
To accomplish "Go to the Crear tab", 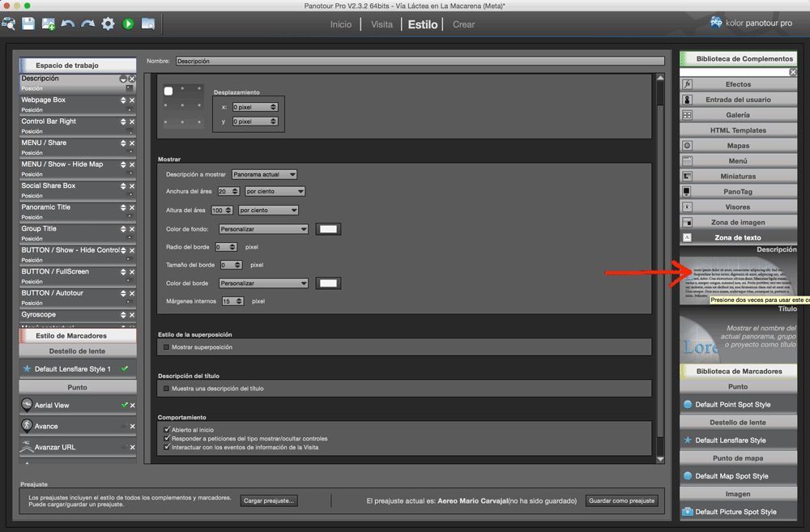I will [464, 24].
